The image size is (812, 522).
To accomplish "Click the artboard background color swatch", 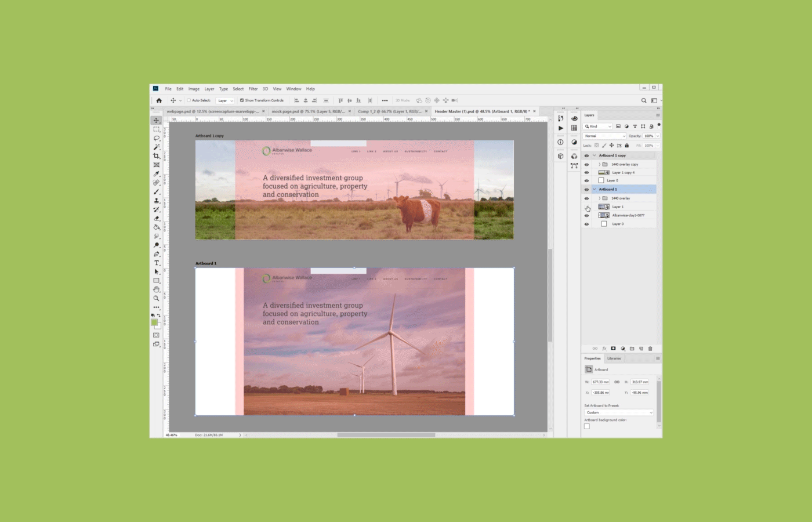I will tap(587, 426).
